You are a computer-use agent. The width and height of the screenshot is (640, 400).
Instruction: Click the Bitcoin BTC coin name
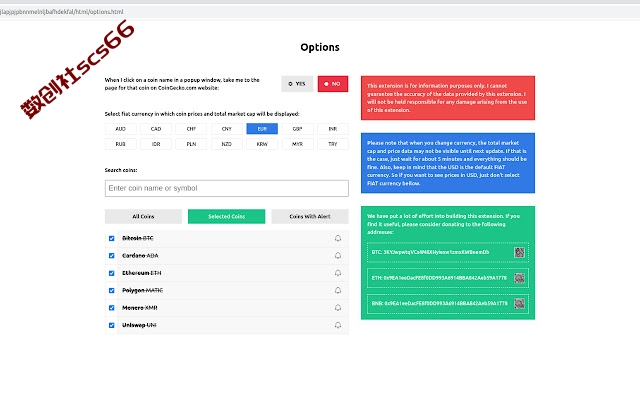[x=138, y=238]
